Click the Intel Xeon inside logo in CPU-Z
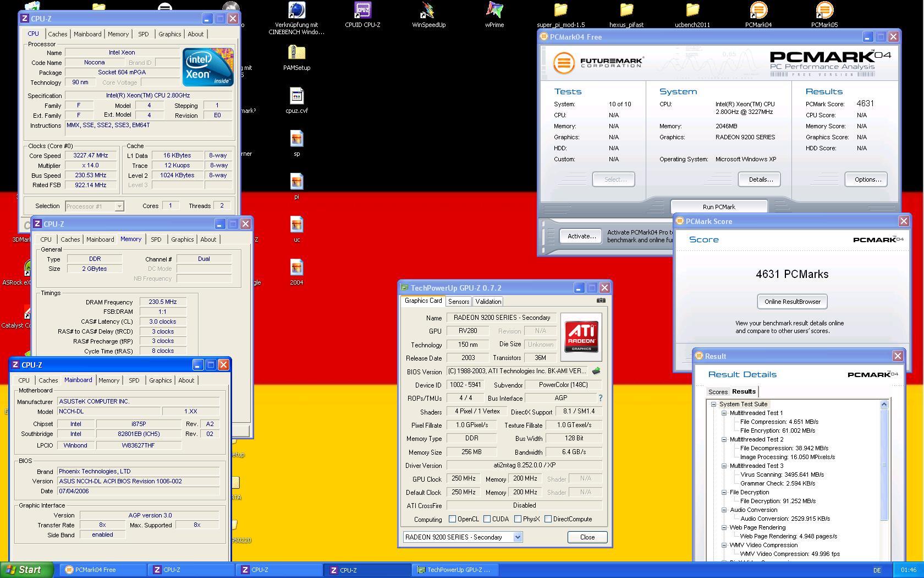Screen dimensions: 924x578 point(208,67)
